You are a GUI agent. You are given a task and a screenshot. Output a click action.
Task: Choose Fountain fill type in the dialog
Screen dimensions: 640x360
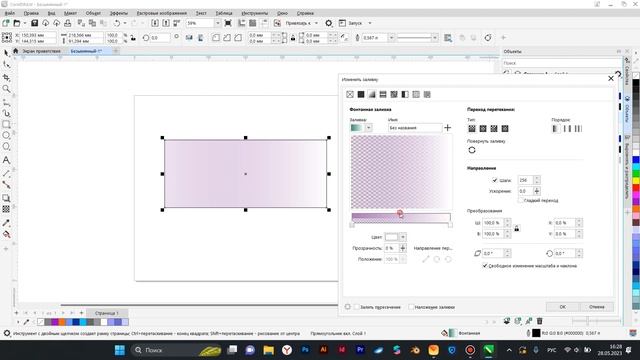(372, 94)
